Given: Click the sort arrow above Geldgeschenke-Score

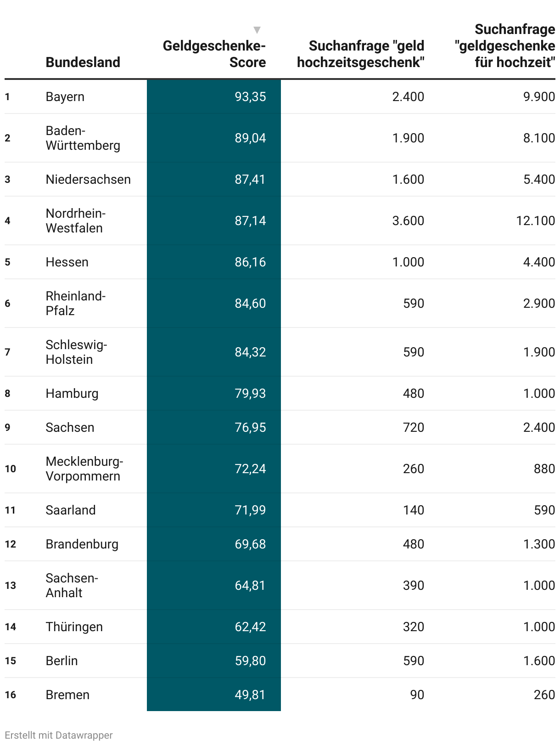Looking at the screenshot, I should pyautogui.click(x=257, y=30).
